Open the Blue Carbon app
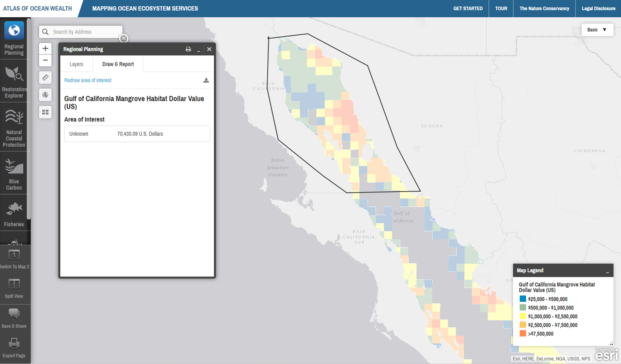Viewport: 621px width, 364px height. [x=14, y=174]
